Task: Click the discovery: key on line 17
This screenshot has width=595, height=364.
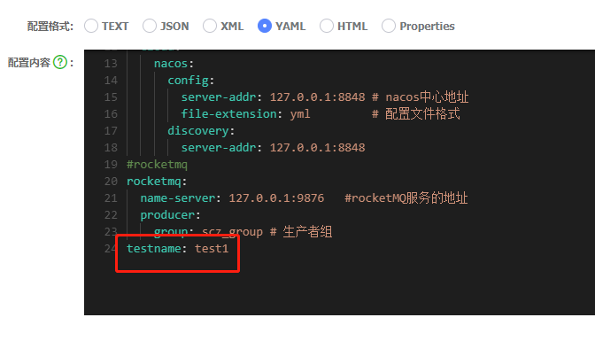Action: pos(201,131)
